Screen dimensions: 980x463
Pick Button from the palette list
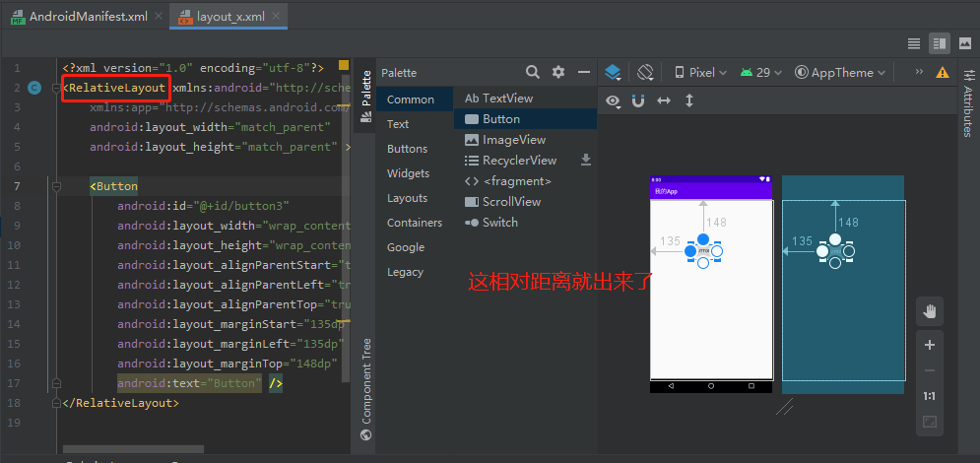[x=525, y=119]
